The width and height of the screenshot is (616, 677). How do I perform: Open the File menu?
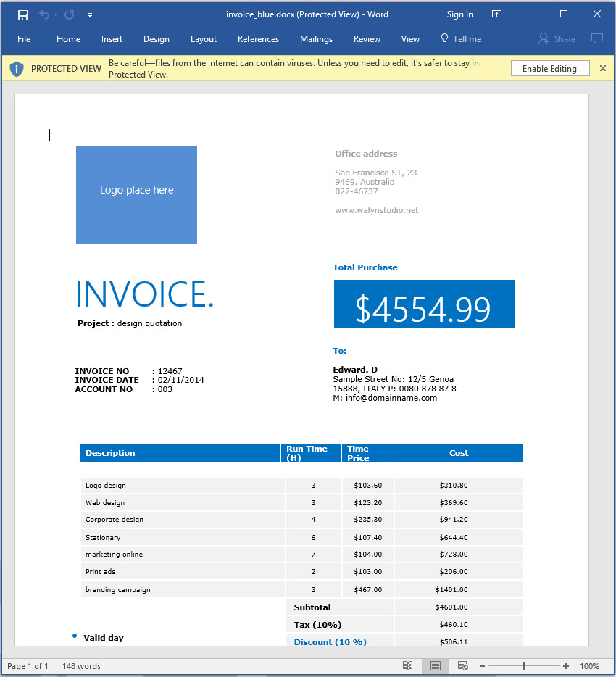(24, 39)
